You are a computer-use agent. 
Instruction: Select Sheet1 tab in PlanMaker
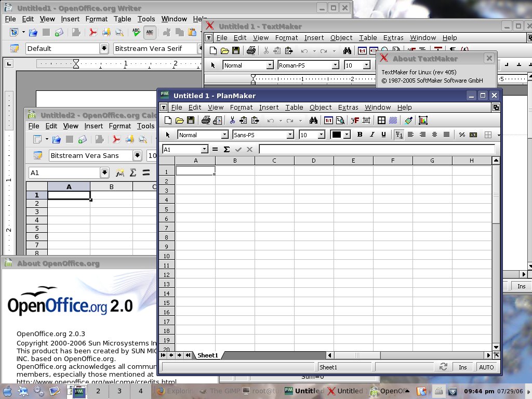tap(208, 355)
